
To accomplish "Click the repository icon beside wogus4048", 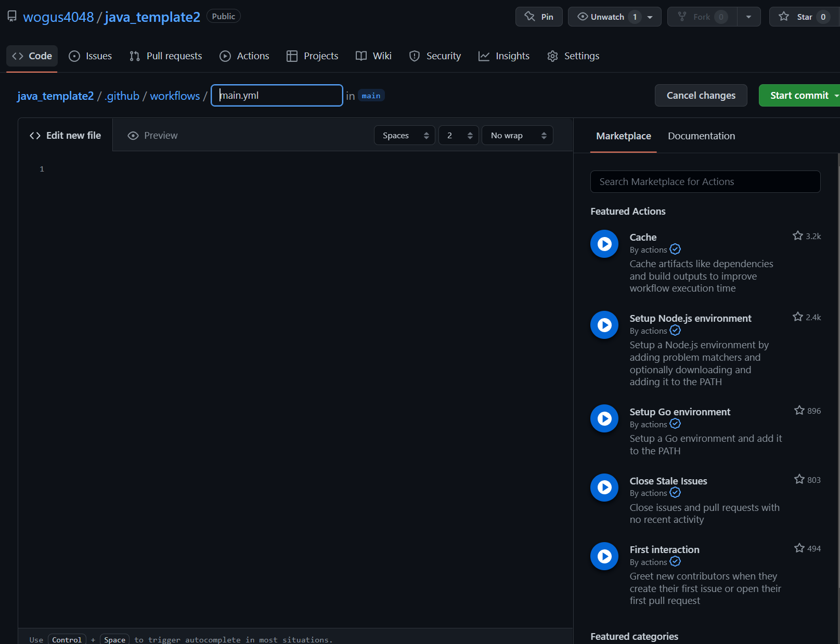I will pos(12,17).
